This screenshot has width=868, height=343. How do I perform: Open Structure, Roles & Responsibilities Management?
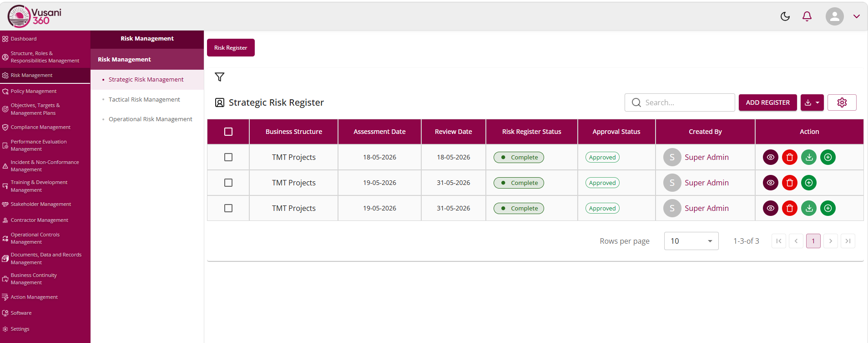pos(45,57)
